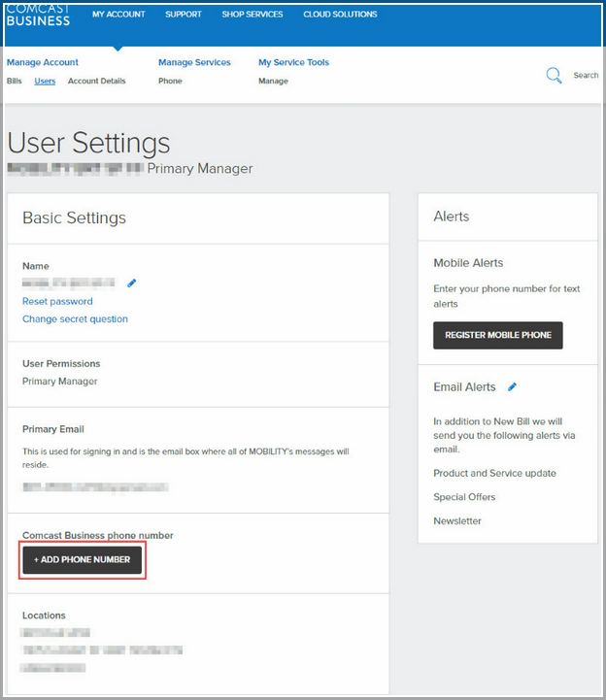Open Manage under My Service Tools
Viewport: 606px width, 700px height.
pos(273,81)
